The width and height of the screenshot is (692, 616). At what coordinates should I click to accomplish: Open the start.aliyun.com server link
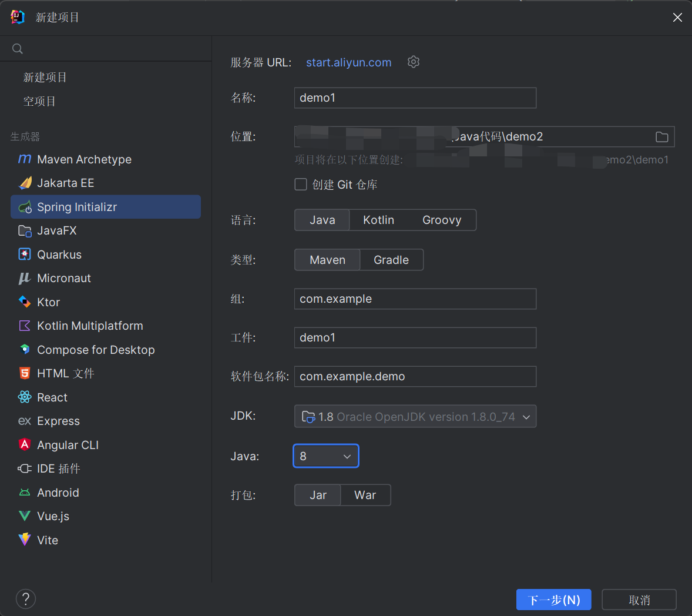coord(348,62)
